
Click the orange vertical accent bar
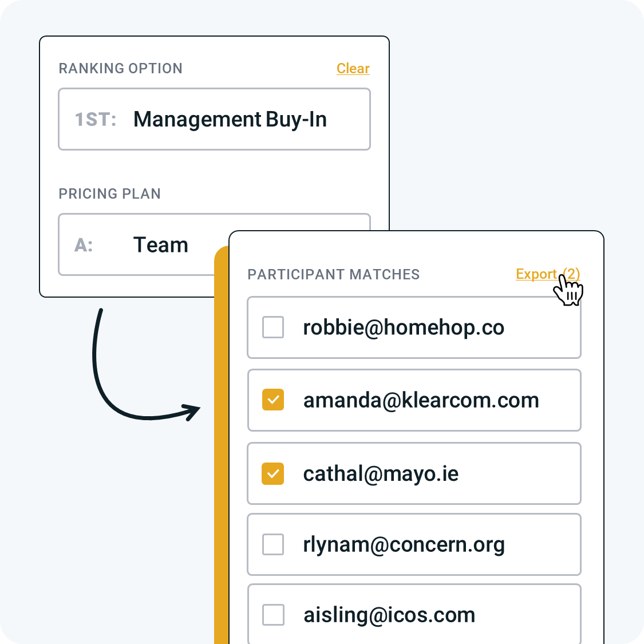pyautogui.click(x=222, y=445)
